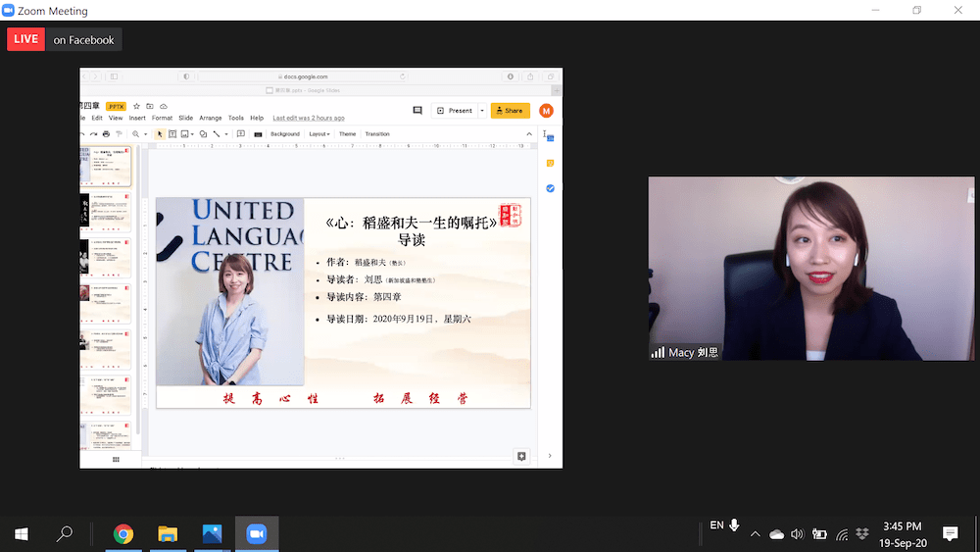Screen dimensions: 980x552
Task: Select the shape tool in toolbar
Action: [203, 134]
